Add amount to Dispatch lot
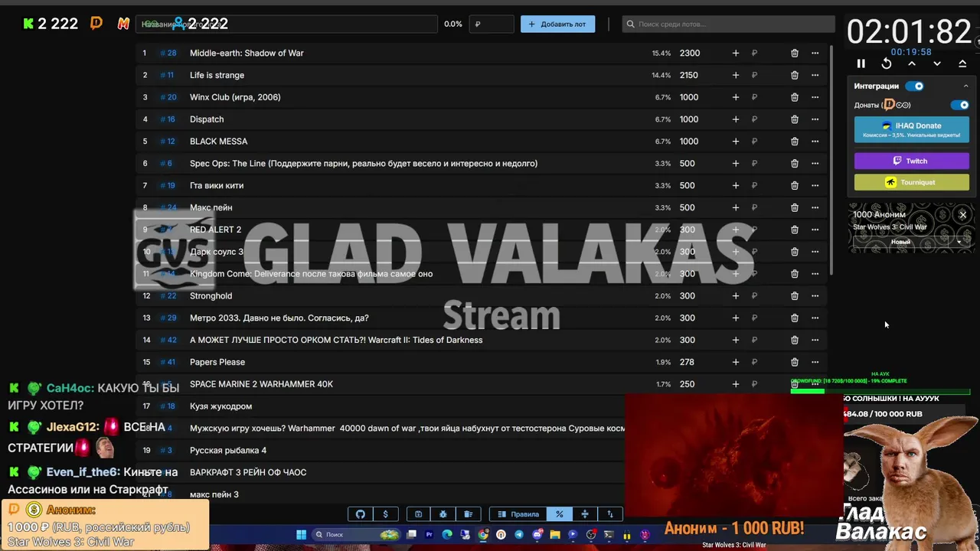Viewport: 980px width, 551px height. click(735, 119)
